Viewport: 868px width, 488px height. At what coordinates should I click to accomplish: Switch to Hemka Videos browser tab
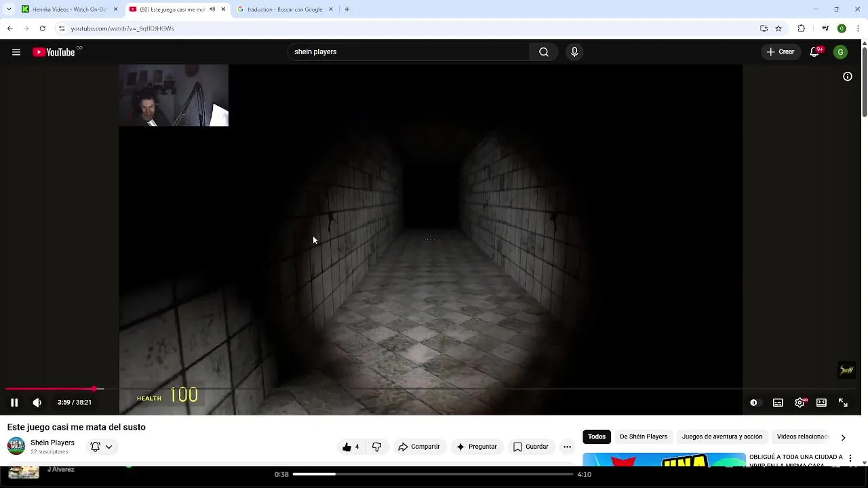tap(70, 9)
